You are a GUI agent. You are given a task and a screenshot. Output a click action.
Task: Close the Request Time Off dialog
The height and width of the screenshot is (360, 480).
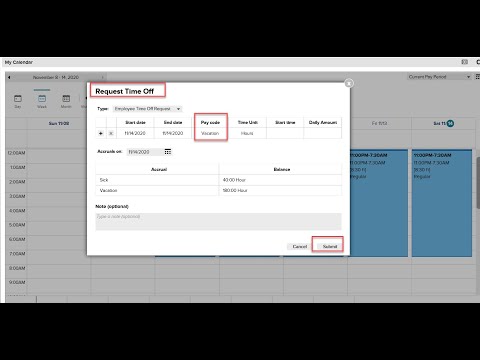click(x=349, y=83)
